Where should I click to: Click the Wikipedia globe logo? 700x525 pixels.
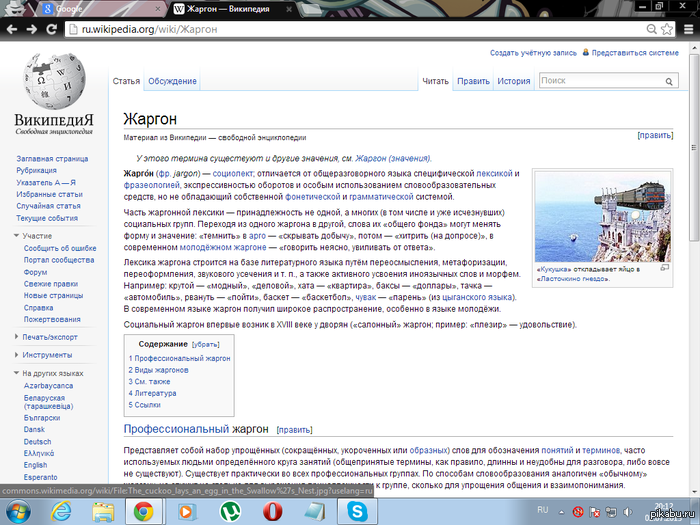pos(54,81)
